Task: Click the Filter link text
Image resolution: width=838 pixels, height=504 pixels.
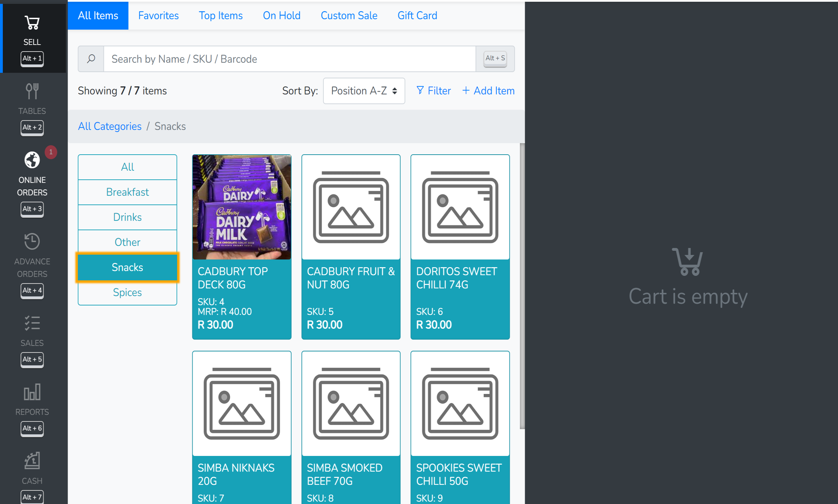Action: click(439, 91)
